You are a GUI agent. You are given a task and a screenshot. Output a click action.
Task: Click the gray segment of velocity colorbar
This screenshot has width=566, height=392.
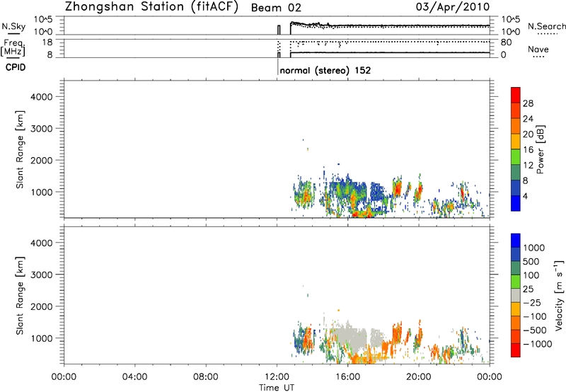(x=516, y=296)
